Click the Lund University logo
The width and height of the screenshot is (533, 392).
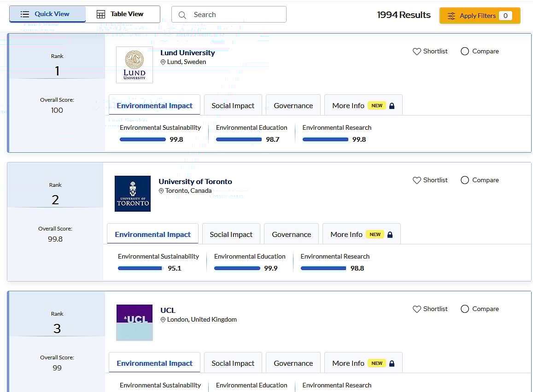134,65
